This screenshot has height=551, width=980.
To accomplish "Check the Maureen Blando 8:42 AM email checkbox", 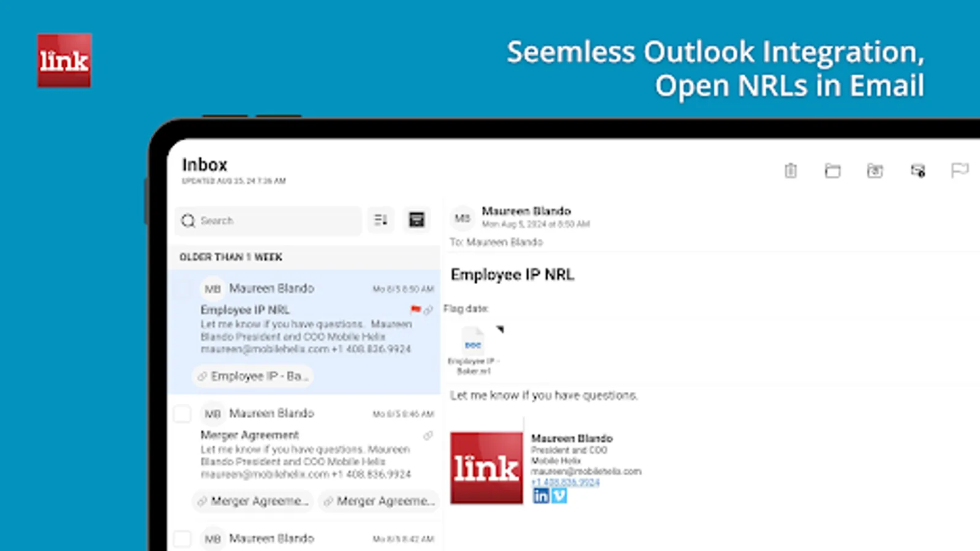I will coord(182,539).
